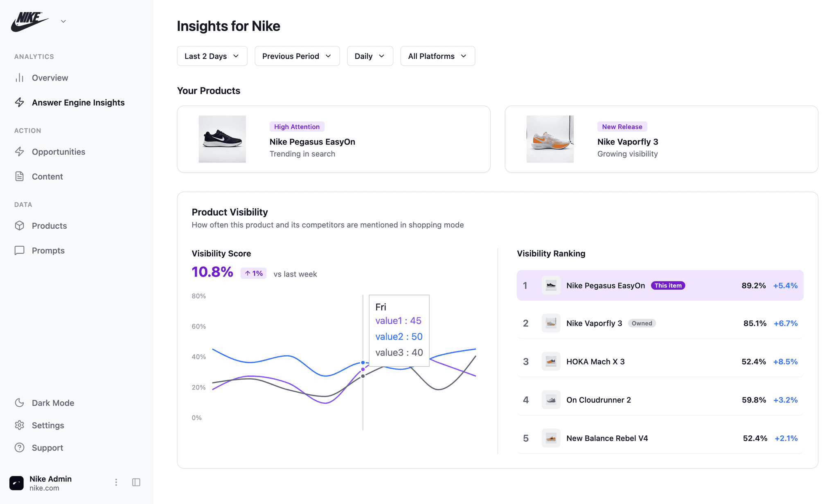Click the Opportunities lightning bolt icon
838x504 pixels.
tap(19, 152)
